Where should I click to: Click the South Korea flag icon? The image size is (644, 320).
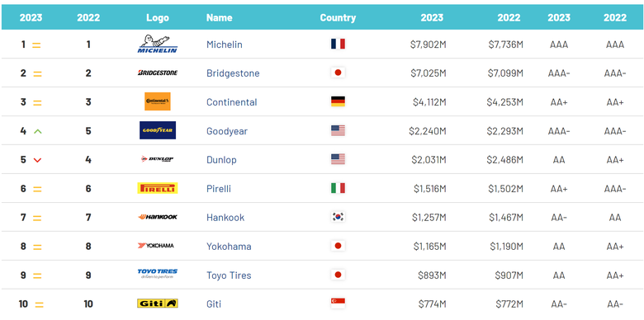338,217
